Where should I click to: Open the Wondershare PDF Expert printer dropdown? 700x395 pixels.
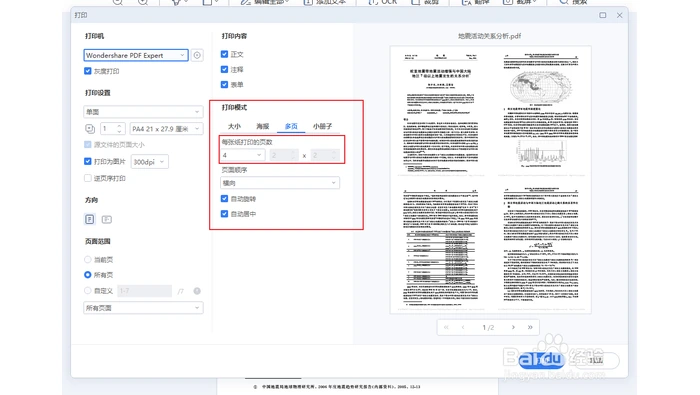(136, 55)
